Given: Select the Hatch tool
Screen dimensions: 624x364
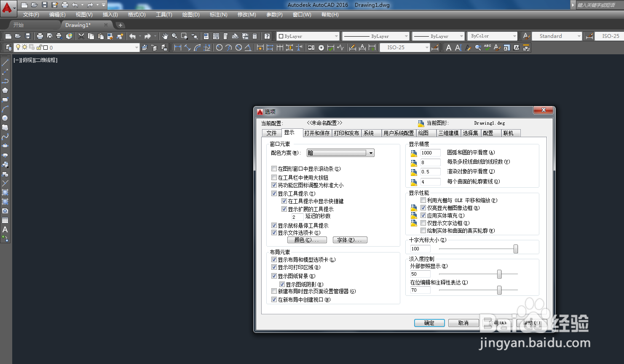Looking at the screenshot, I should [5, 192].
